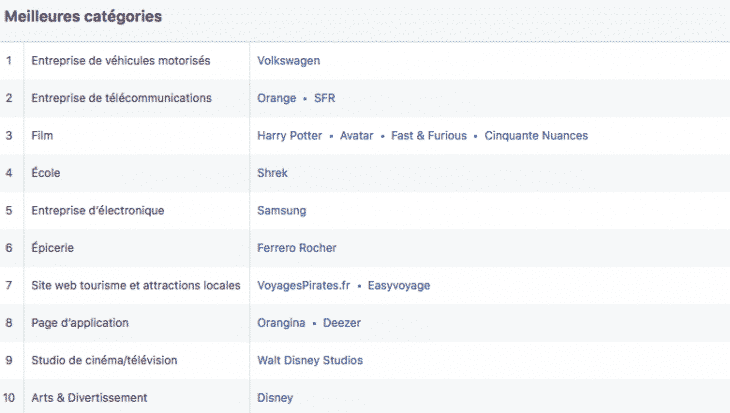
Task: Open the Walt Disney Studios link
Action: click(310, 360)
